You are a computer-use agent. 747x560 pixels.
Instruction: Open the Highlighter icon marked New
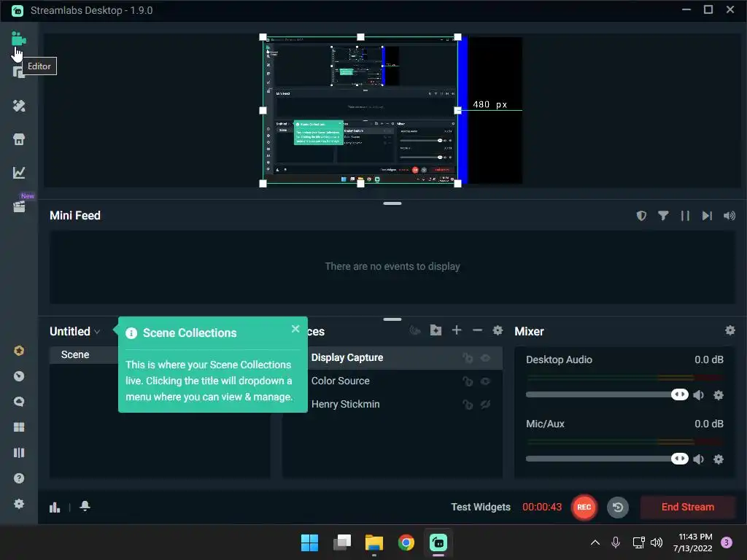coord(18,206)
